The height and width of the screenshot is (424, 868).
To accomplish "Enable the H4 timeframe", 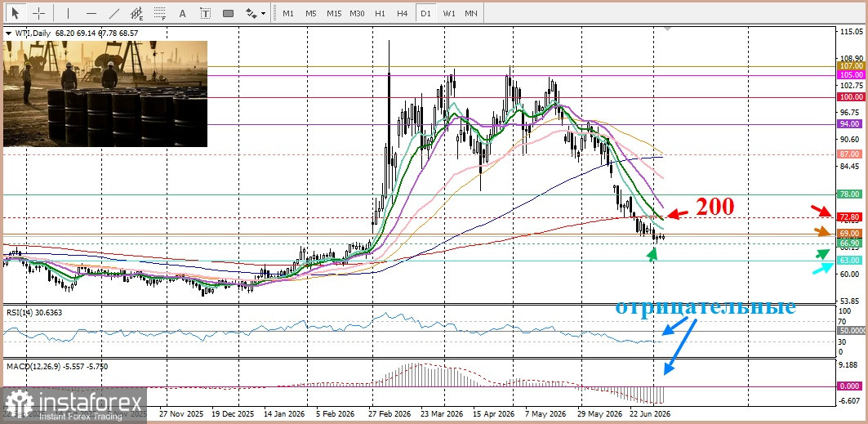I will click(403, 13).
